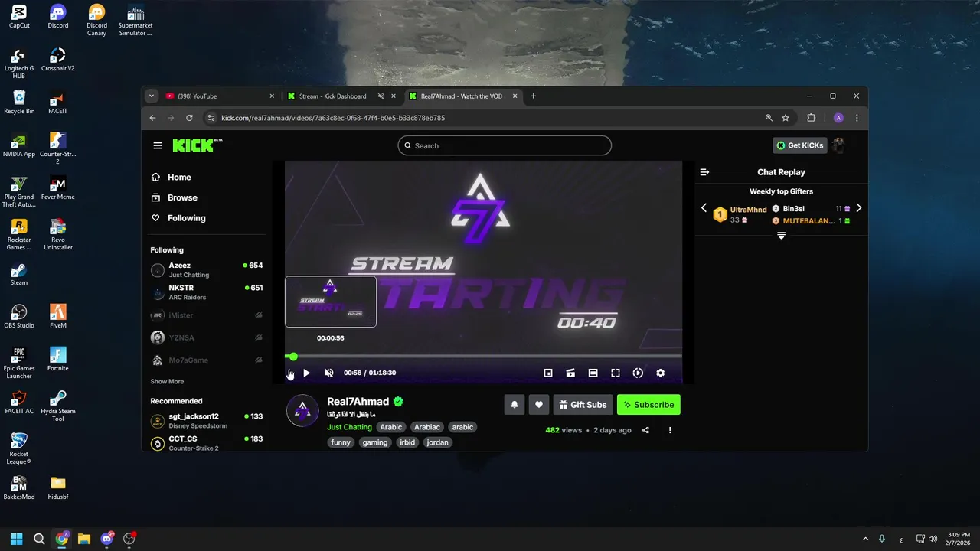Unmute the video player volume icon
Image resolution: width=980 pixels, height=551 pixels.
click(x=328, y=373)
